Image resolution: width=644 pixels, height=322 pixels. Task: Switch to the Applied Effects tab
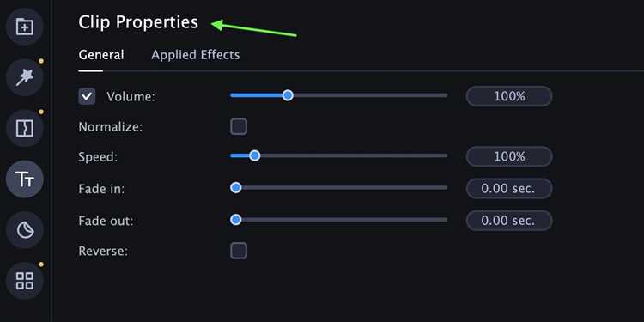tap(196, 55)
